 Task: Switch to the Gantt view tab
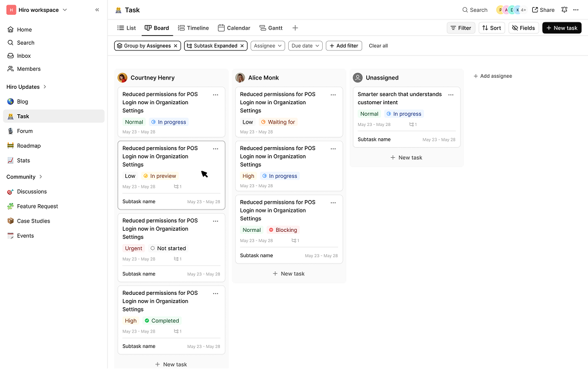pos(270,28)
